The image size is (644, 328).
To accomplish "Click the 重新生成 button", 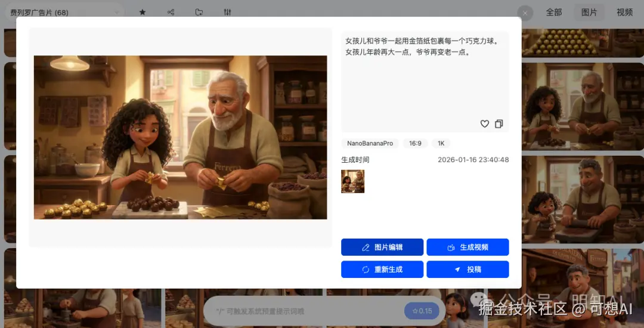I will (382, 270).
